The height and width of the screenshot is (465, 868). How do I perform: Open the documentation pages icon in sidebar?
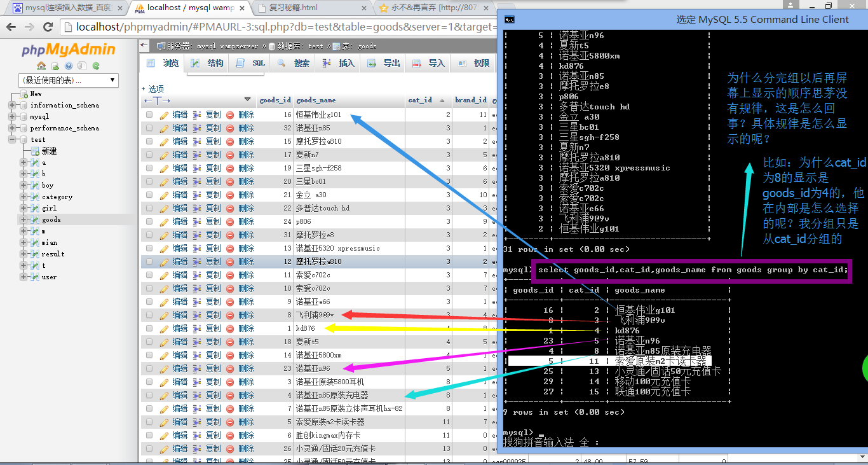click(82, 66)
